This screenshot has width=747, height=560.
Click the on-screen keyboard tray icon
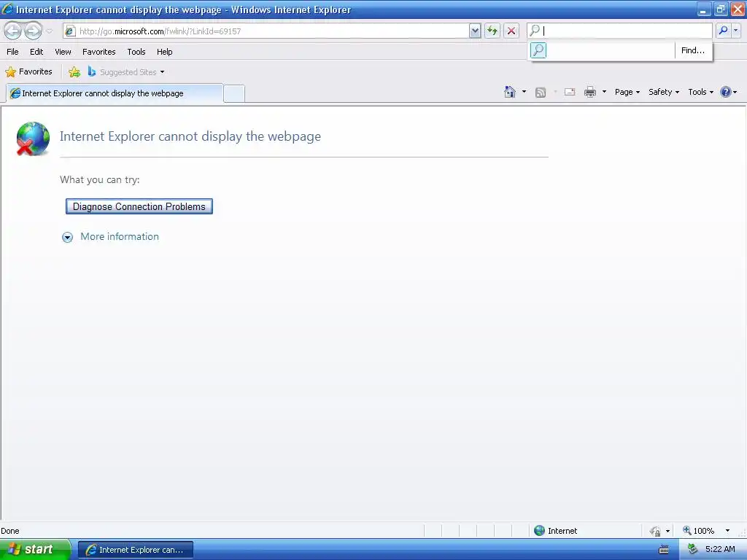[x=664, y=550]
